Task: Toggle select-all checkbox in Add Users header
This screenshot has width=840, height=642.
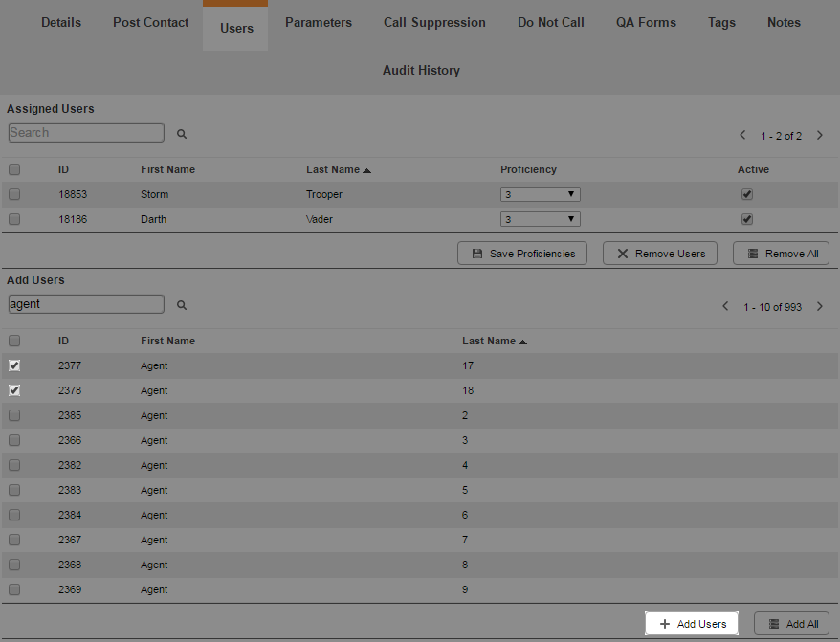Action: click(14, 341)
